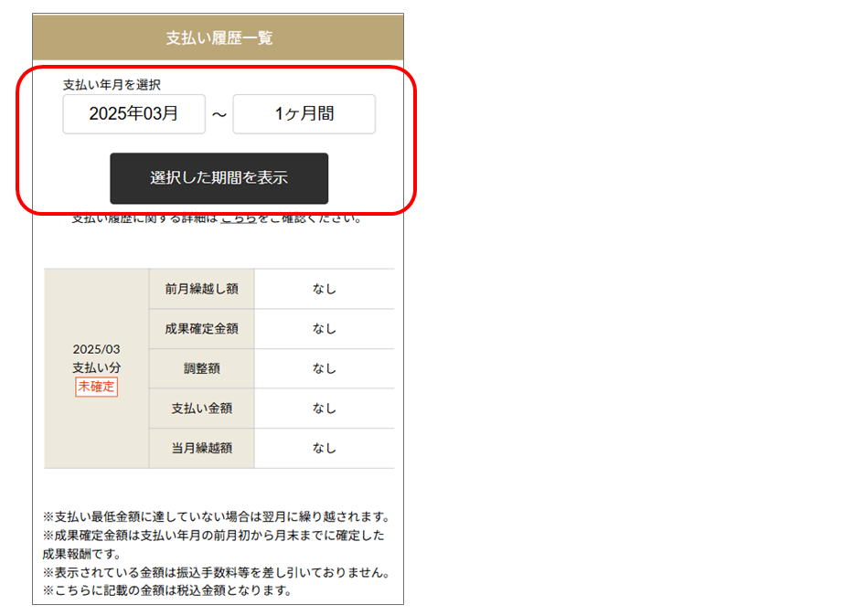Click なし value beside 調整額
Screen dimensions: 864x616
[324, 368]
